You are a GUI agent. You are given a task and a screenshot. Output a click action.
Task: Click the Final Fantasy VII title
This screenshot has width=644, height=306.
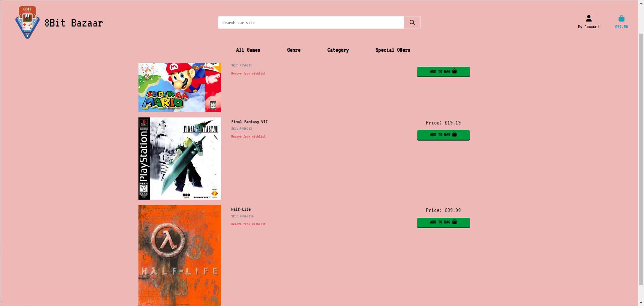click(249, 122)
